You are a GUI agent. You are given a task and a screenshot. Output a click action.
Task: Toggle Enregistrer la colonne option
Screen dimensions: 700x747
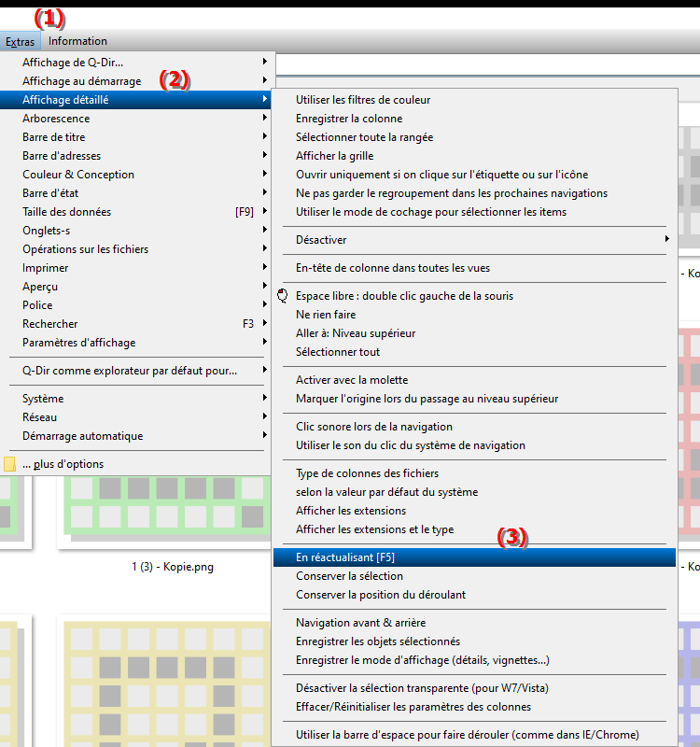pyautogui.click(x=474, y=119)
